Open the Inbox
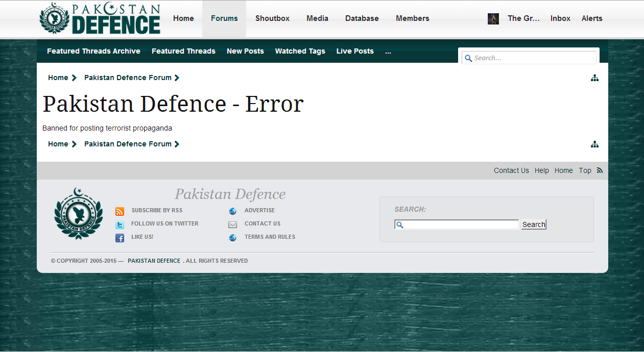Image resolution: width=644 pixels, height=352 pixels. click(560, 18)
